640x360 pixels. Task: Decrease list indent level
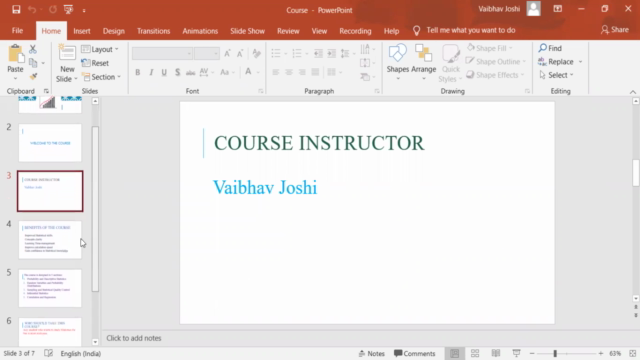(318, 53)
